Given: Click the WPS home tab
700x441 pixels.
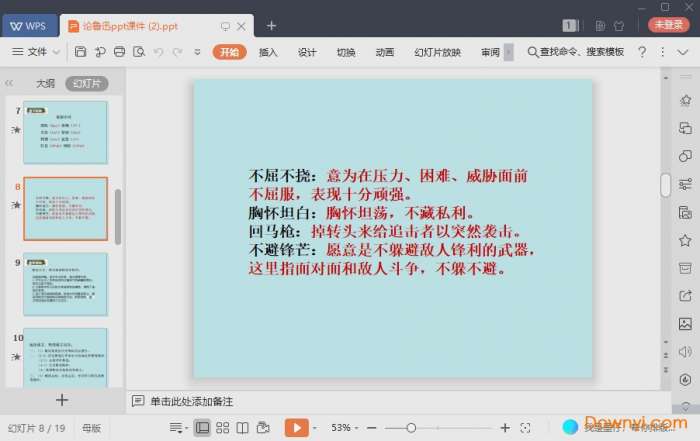Looking at the screenshot, I should pyautogui.click(x=29, y=26).
